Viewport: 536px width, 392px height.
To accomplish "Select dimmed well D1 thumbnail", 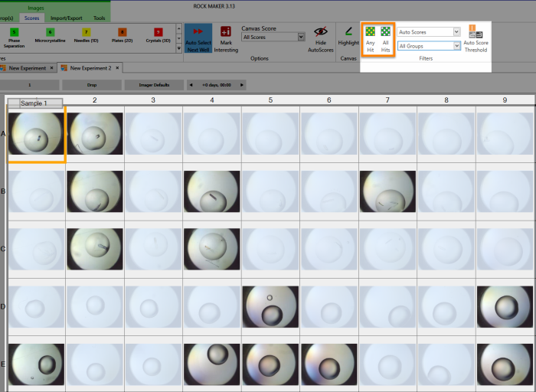I will (36, 307).
